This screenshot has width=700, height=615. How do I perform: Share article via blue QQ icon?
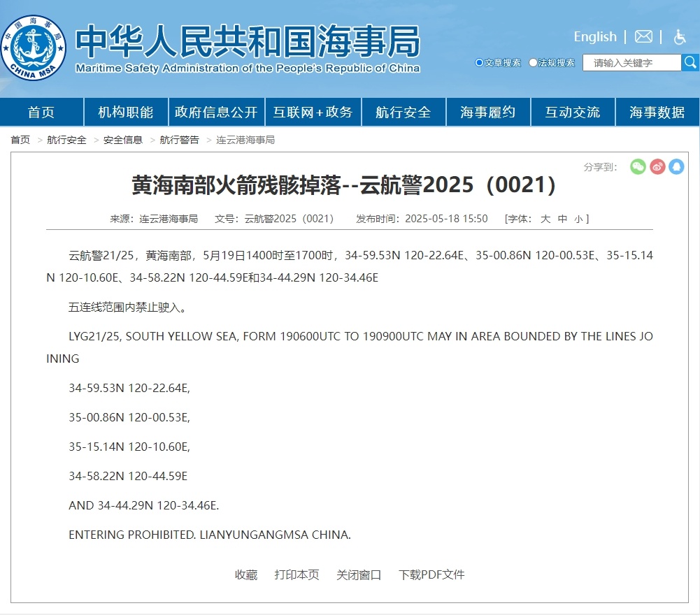click(676, 166)
